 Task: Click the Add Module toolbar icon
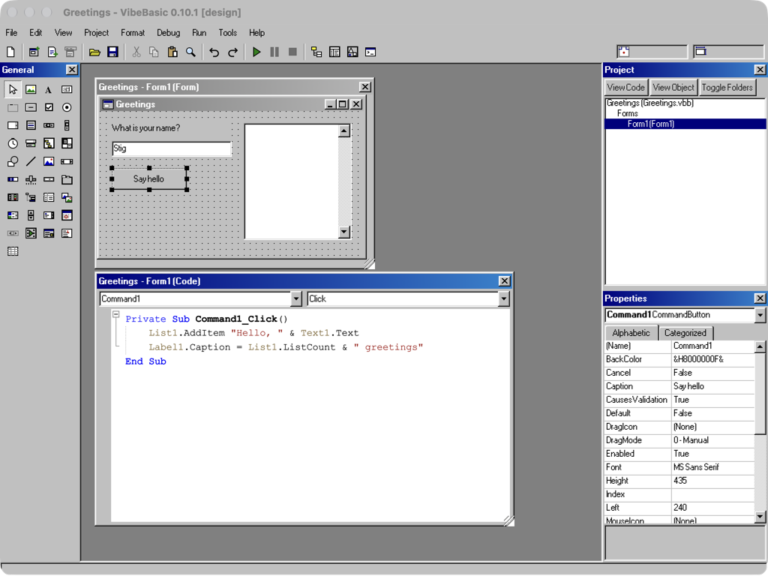coord(52,52)
